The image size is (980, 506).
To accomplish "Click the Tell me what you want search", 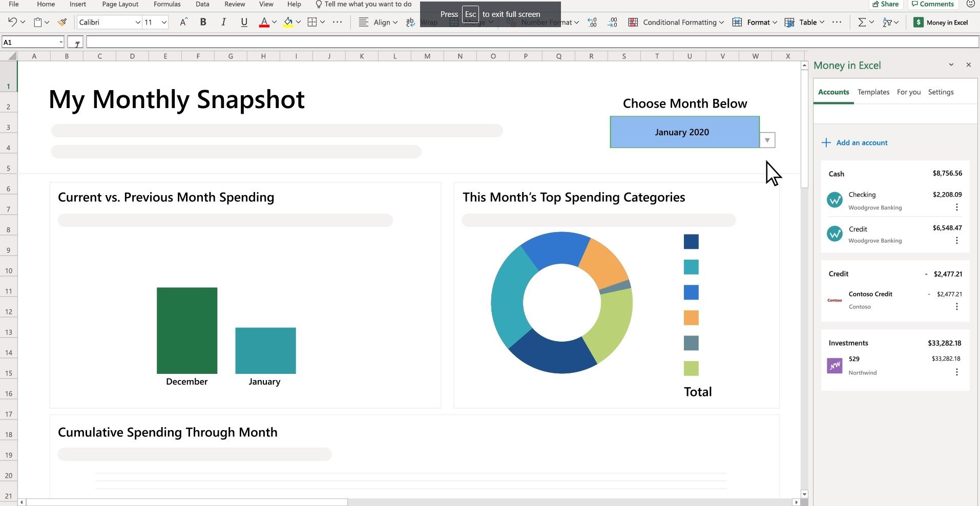I will coord(363,4).
